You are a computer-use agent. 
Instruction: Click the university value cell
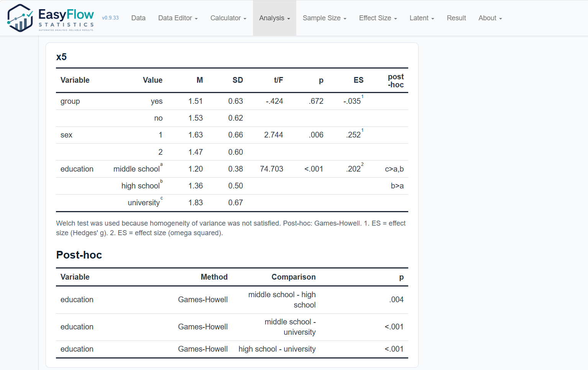(145, 202)
